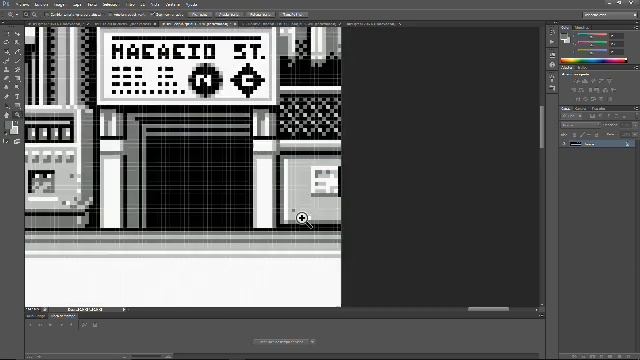The height and width of the screenshot is (360, 640).
Task: Toggle the scrubby zoom checkbox
Action: [152, 15]
